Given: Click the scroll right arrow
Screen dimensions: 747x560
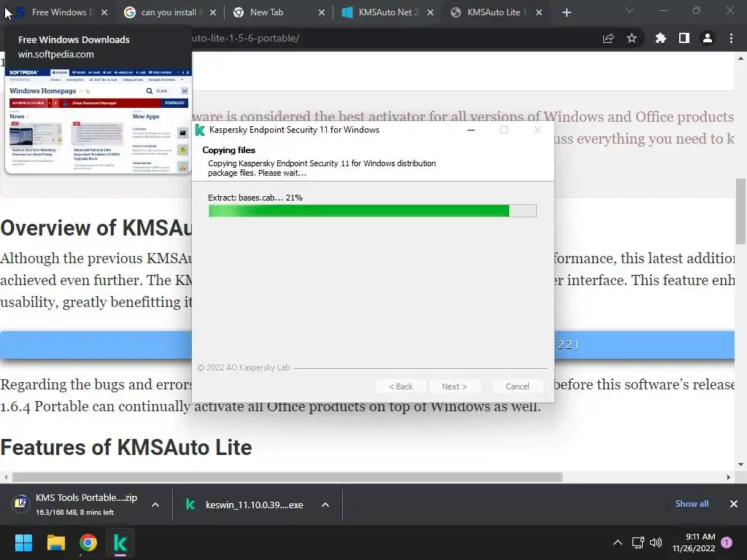Looking at the screenshot, I should pos(729,477).
